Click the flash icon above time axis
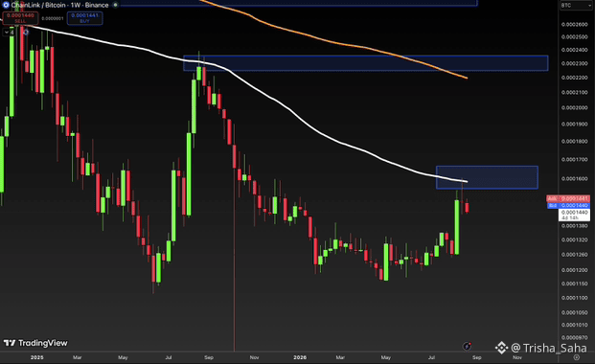595x364 pixels. 468,346
